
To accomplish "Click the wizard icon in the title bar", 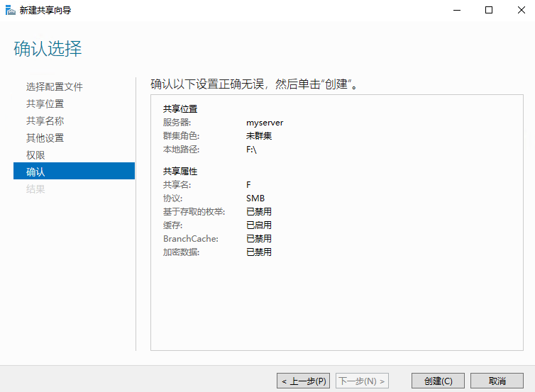I will click(x=10, y=10).
